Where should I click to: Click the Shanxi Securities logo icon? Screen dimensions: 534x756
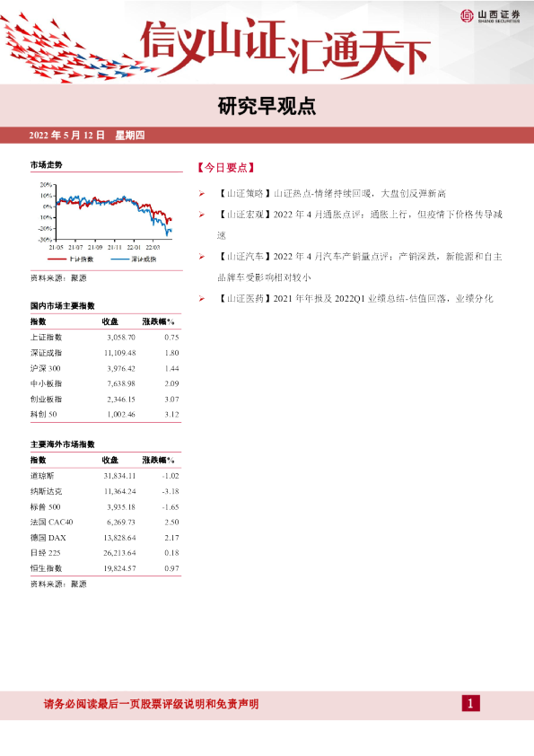pyautogui.click(x=467, y=16)
